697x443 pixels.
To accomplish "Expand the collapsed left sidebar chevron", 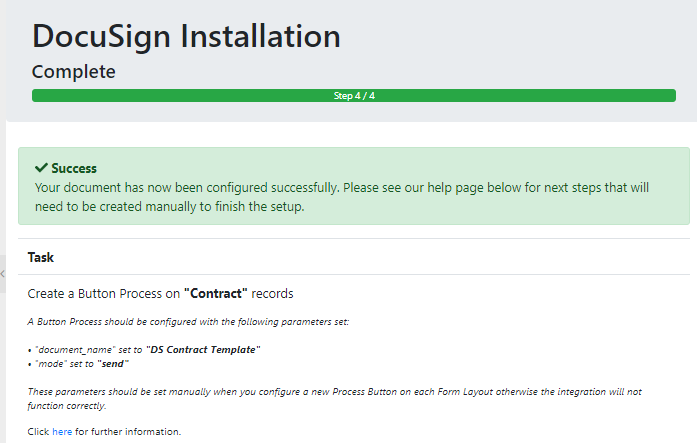I will click(3, 274).
